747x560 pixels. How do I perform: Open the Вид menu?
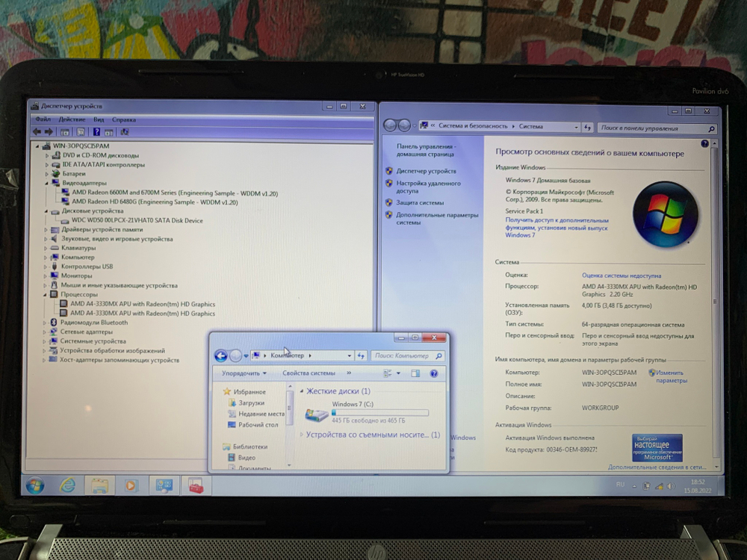click(99, 119)
